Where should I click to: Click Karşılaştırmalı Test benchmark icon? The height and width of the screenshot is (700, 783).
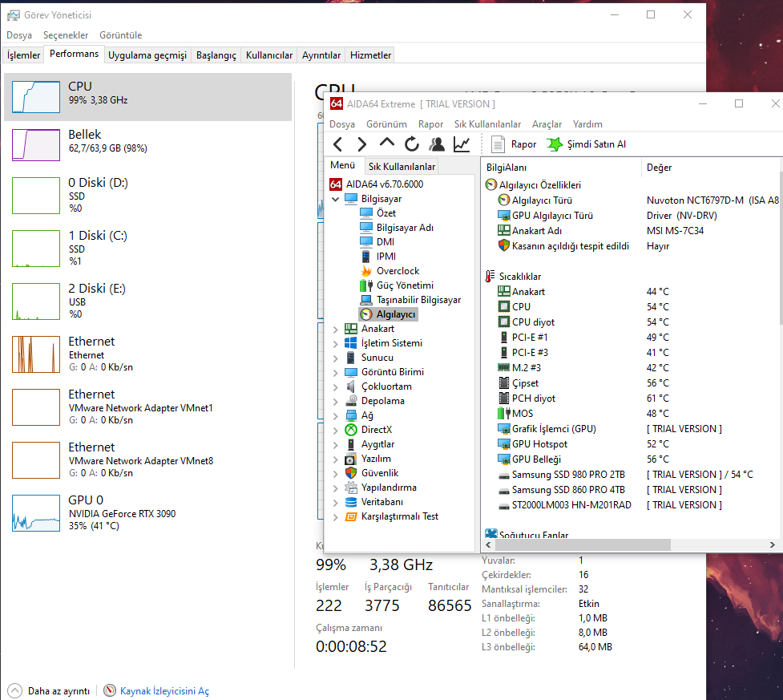[x=352, y=516]
